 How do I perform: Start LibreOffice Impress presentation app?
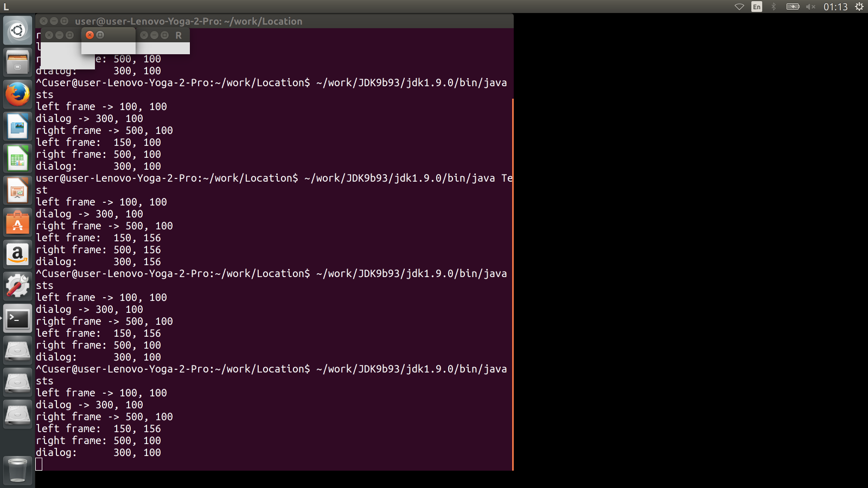[17, 191]
